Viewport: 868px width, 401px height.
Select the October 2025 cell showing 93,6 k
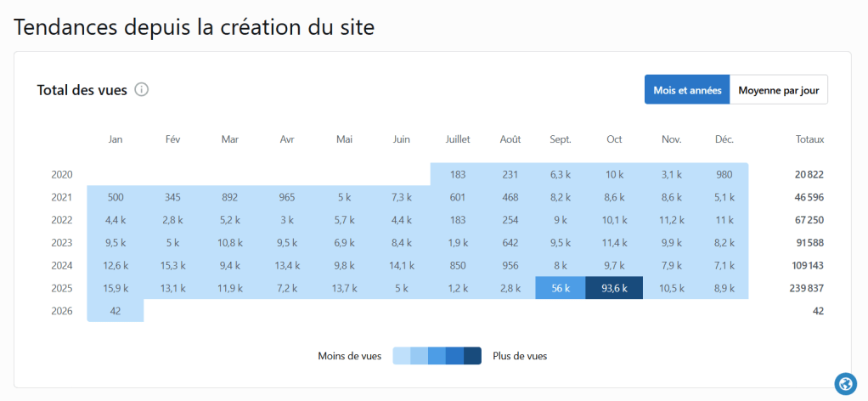[614, 288]
